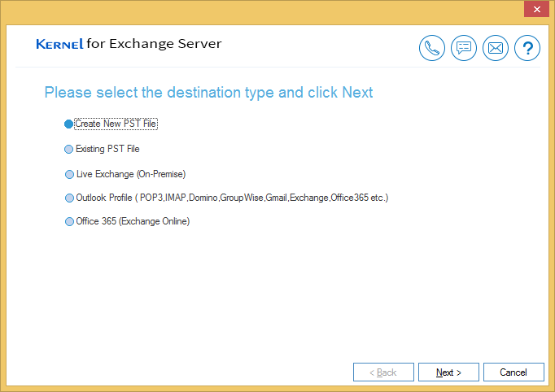This screenshot has width=555, height=392.
Task: Select the Create New PST File radio button
Action: point(68,124)
